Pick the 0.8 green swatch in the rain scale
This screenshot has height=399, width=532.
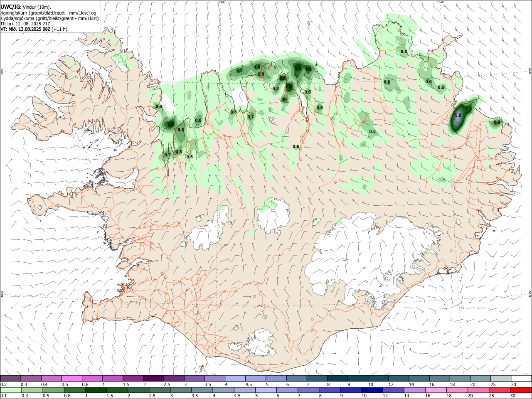[74, 390]
